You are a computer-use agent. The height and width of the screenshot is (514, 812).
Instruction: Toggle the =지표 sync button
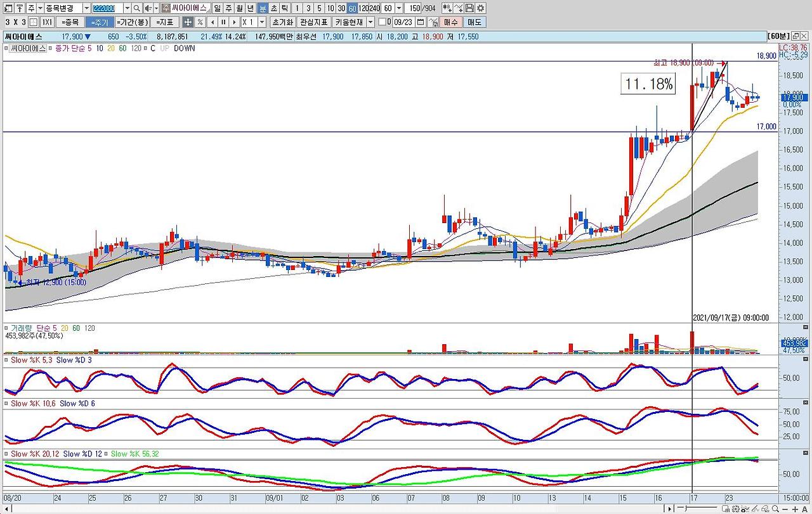click(165, 22)
